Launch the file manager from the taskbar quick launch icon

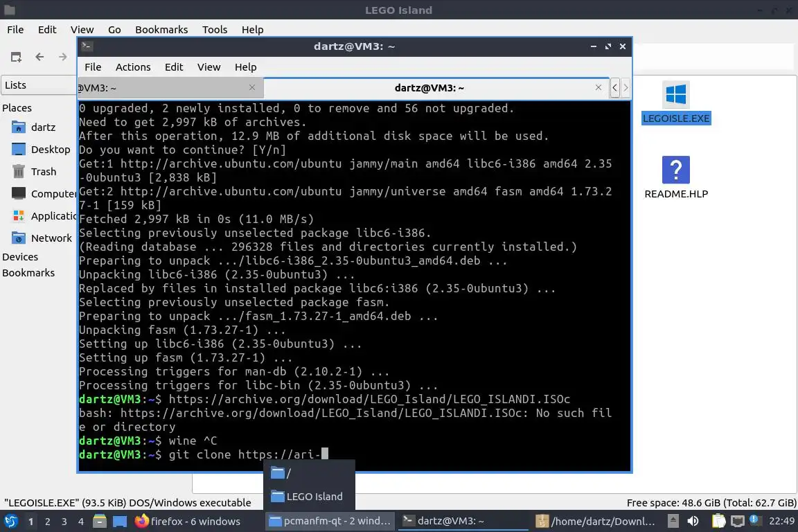tap(100, 522)
